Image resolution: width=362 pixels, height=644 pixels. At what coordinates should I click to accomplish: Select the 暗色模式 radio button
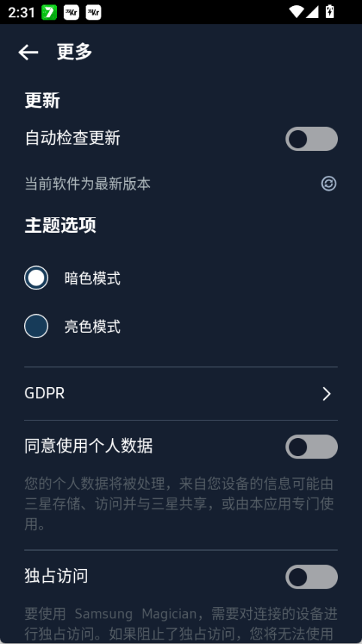pos(36,278)
